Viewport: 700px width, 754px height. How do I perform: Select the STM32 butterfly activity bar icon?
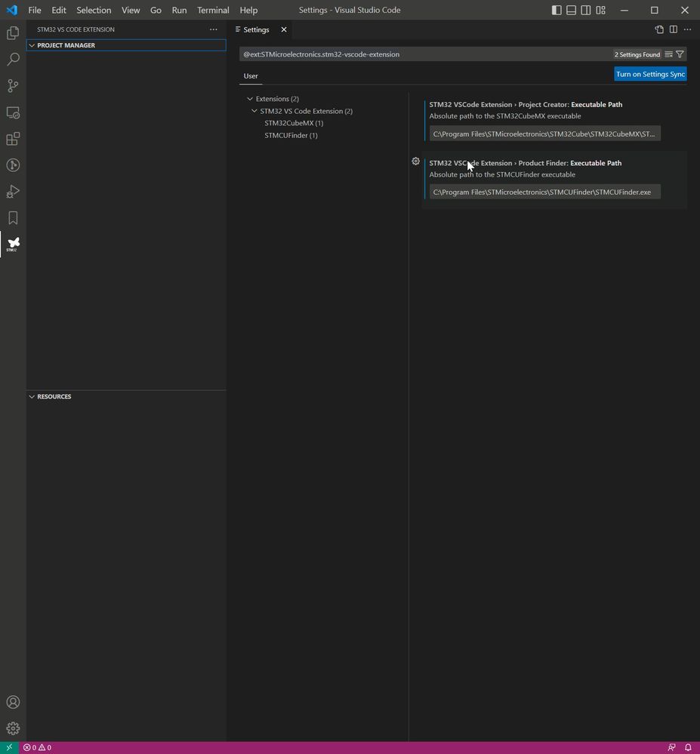point(13,245)
